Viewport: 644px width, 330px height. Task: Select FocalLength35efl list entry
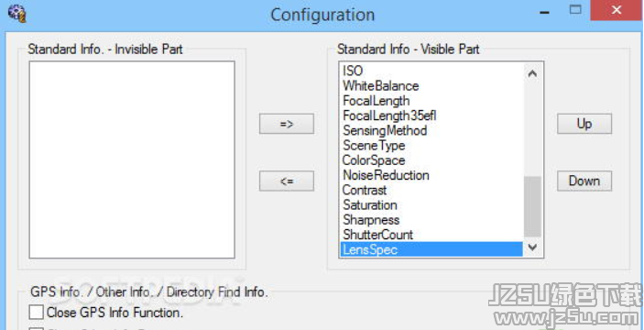click(x=431, y=115)
